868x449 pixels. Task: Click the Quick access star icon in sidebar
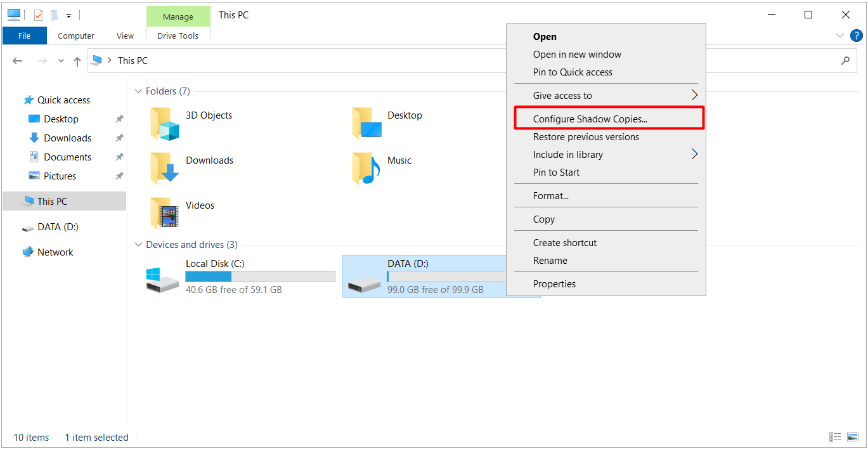(28, 100)
